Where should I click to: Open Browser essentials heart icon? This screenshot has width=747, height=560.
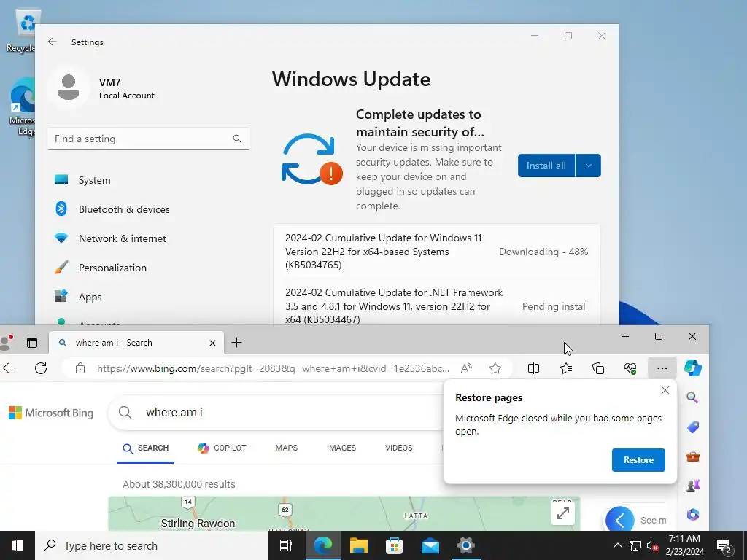pyautogui.click(x=630, y=368)
